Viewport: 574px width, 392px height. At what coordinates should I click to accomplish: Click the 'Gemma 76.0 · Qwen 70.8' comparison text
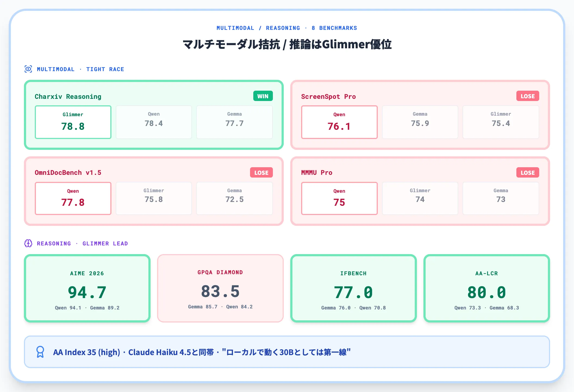point(353,308)
